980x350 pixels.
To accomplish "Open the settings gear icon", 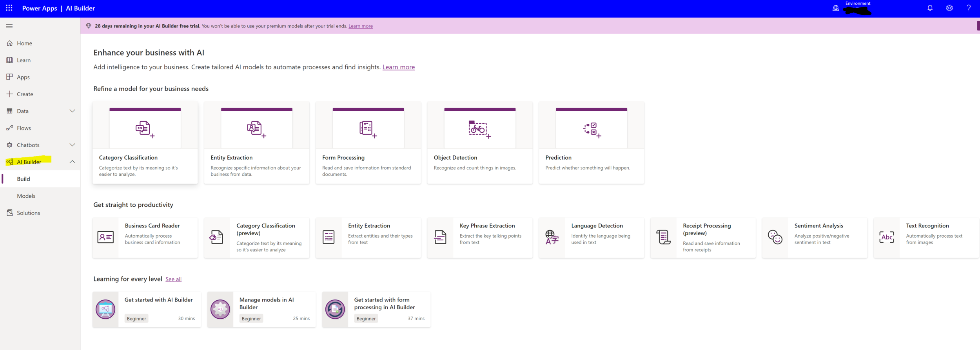I will 949,8.
